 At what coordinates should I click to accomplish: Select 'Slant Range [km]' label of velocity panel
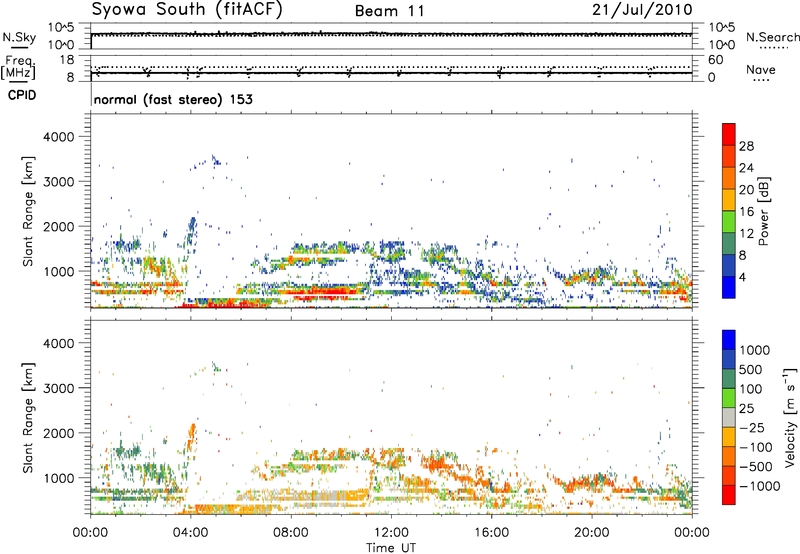pyautogui.click(x=28, y=418)
